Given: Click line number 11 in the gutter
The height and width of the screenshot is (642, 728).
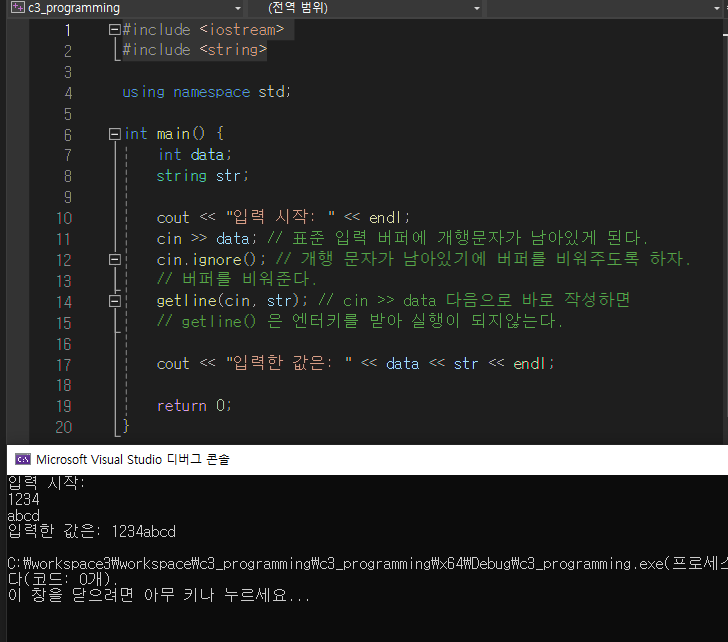Looking at the screenshot, I should pos(64,239).
